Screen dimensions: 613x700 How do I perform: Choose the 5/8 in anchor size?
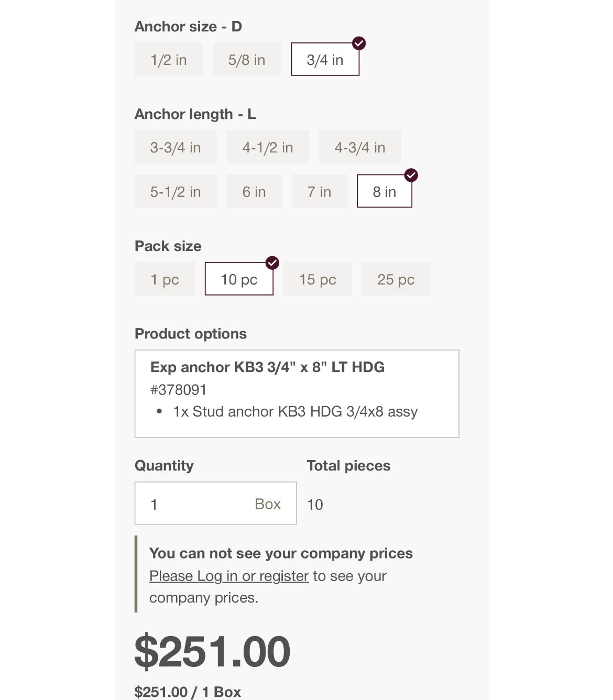247,60
